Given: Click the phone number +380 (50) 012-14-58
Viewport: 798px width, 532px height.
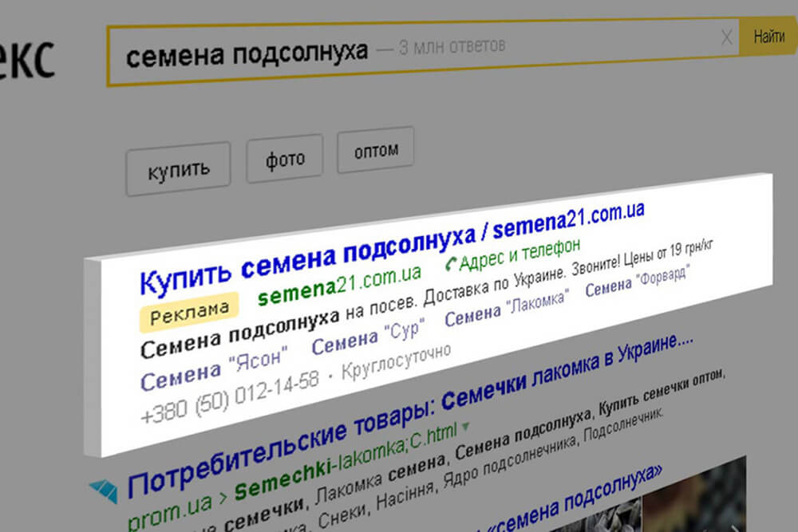Looking at the screenshot, I should click(230, 400).
